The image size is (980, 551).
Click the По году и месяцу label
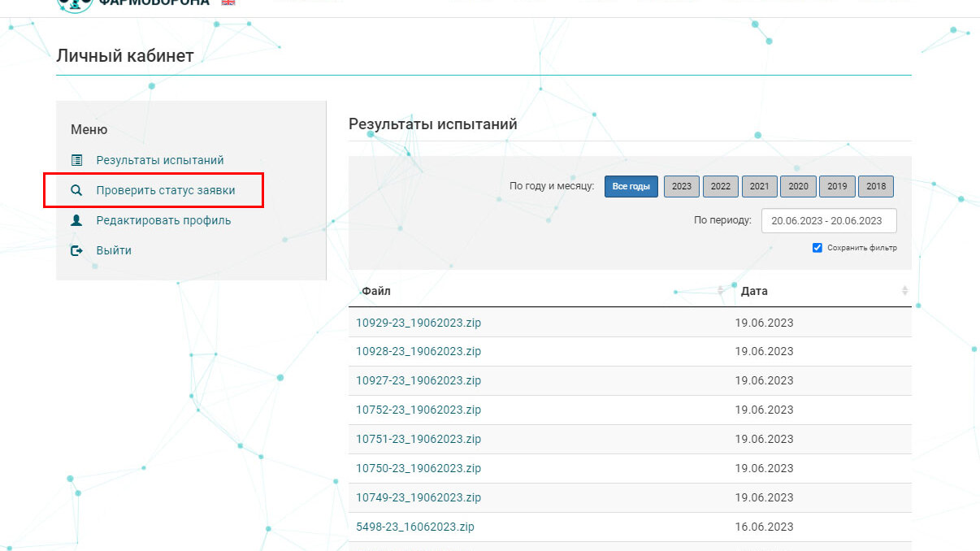(552, 186)
